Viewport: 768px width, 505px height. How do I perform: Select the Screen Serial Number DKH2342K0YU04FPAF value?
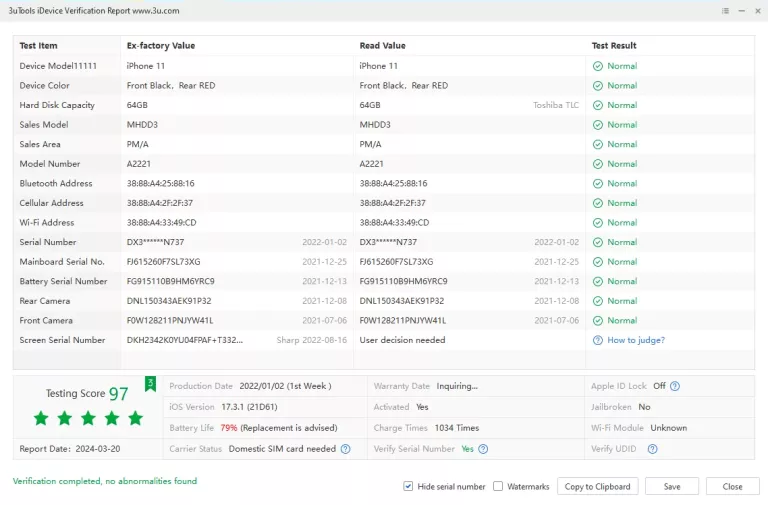[185, 340]
